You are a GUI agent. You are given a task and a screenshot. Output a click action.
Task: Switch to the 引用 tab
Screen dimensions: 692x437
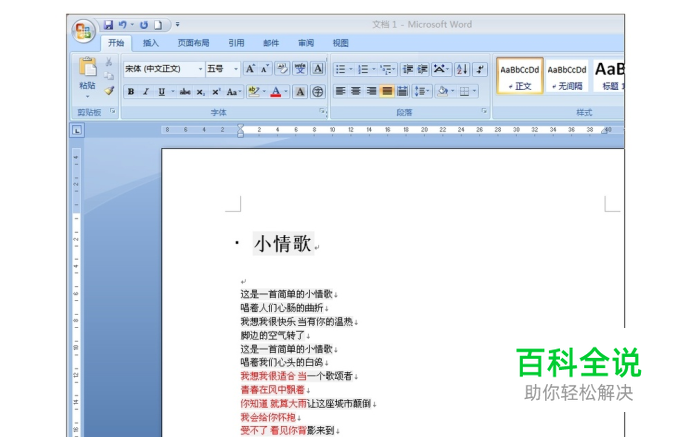[236, 43]
